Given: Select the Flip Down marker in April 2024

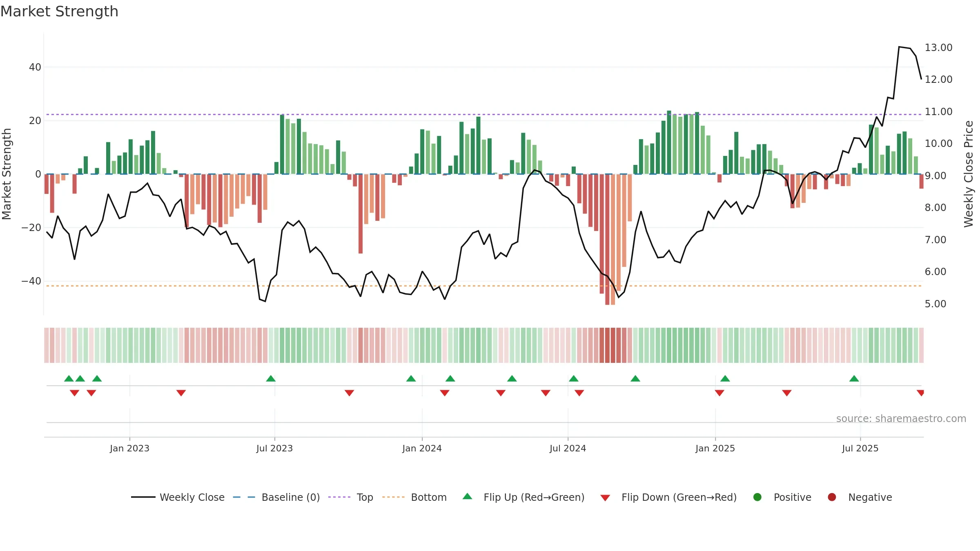Looking at the screenshot, I should pyautogui.click(x=501, y=393).
